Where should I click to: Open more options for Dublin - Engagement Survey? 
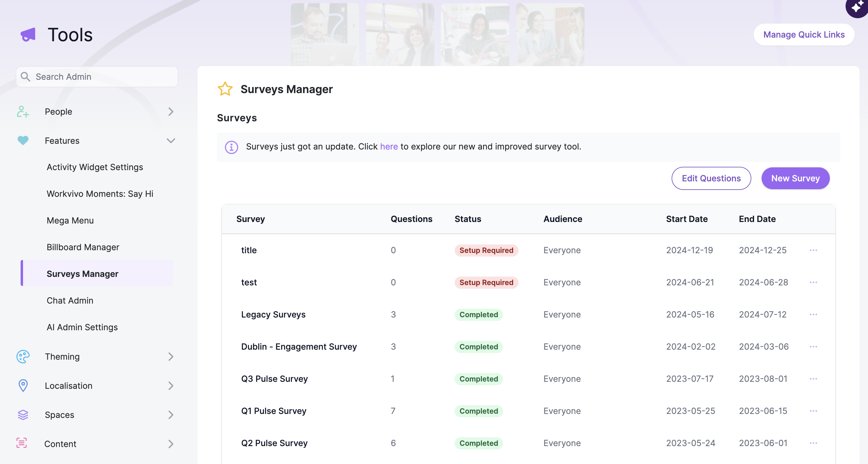[813, 347]
